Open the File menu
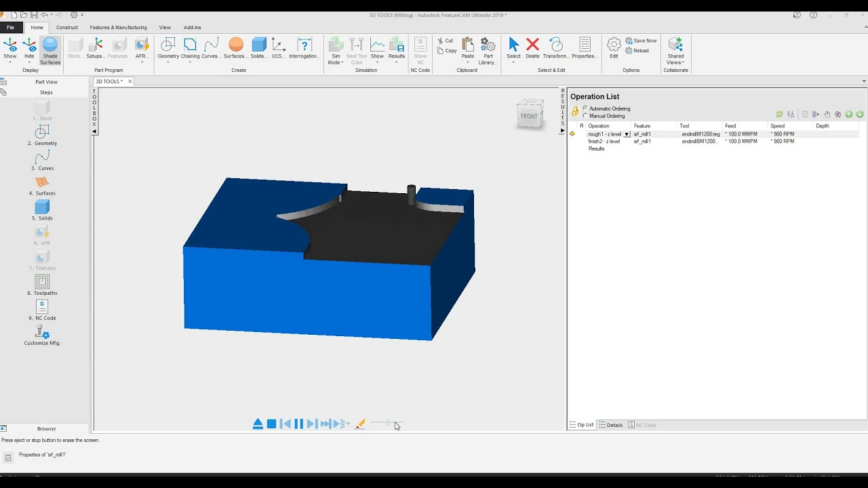This screenshot has width=868, height=488. 11,28
